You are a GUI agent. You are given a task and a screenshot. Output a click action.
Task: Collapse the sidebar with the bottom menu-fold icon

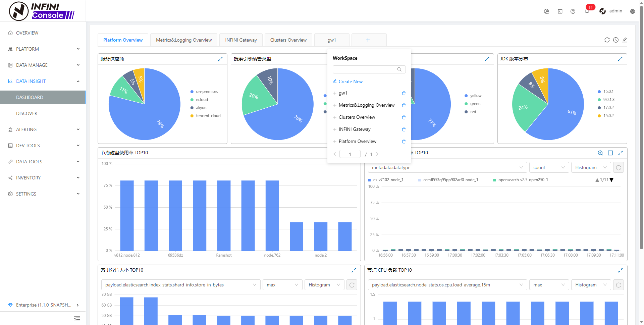point(77,319)
